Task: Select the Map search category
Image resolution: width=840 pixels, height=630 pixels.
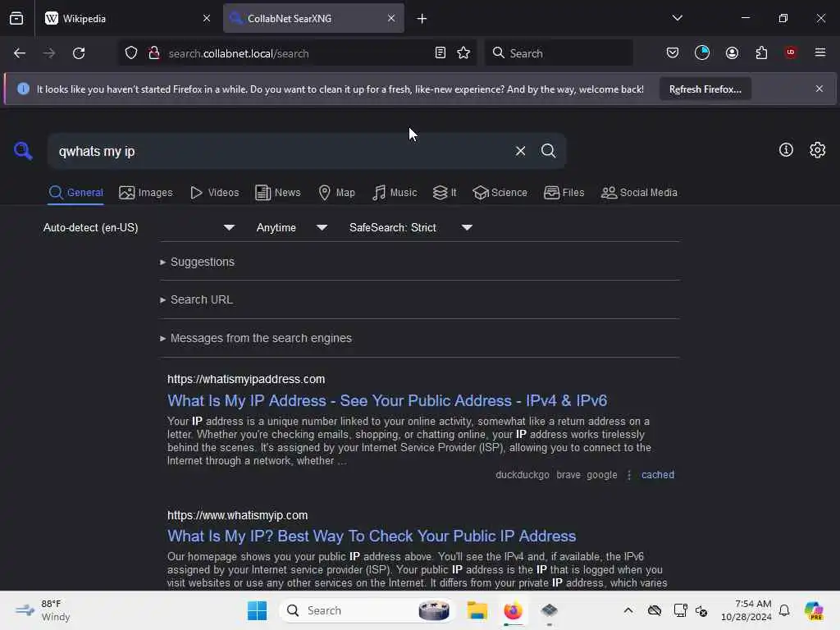Action: pos(336,192)
